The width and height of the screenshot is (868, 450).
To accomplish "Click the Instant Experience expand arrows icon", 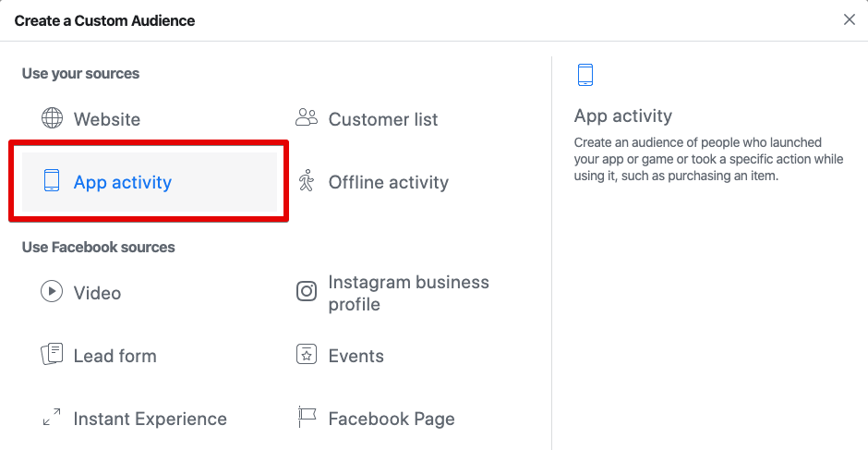I will pyautogui.click(x=52, y=418).
